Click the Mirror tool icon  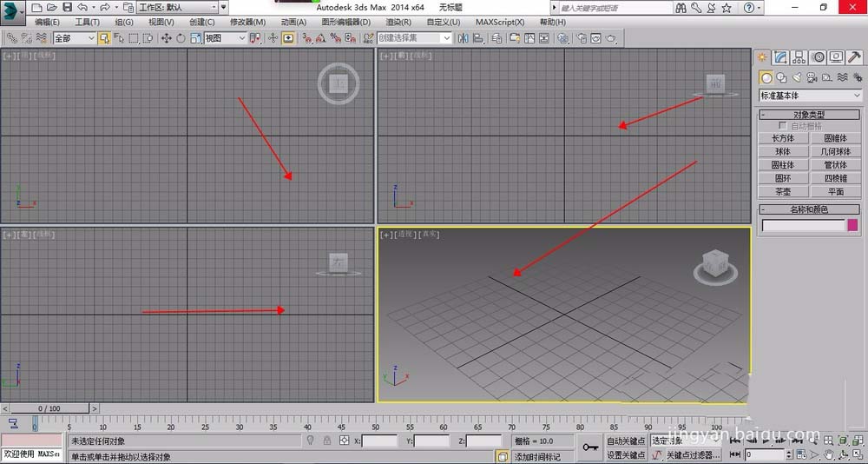(x=464, y=38)
